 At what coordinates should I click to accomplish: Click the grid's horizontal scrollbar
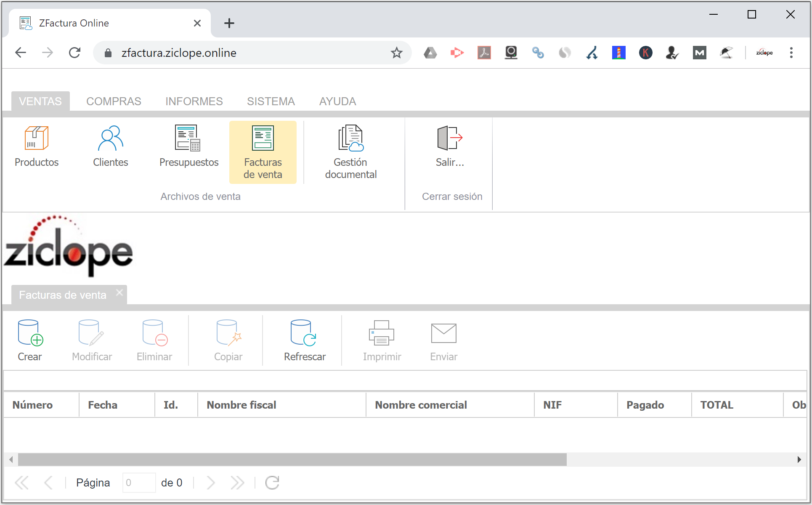click(x=292, y=460)
